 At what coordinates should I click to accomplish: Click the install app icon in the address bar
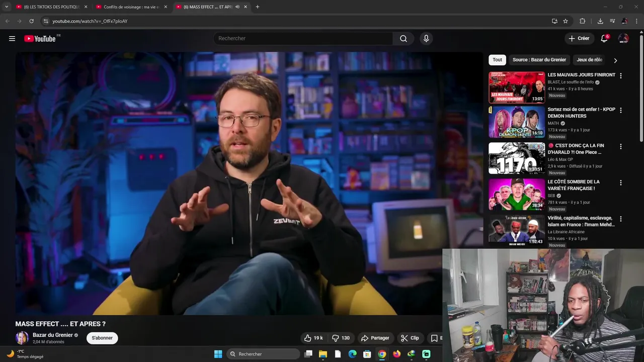tap(554, 21)
